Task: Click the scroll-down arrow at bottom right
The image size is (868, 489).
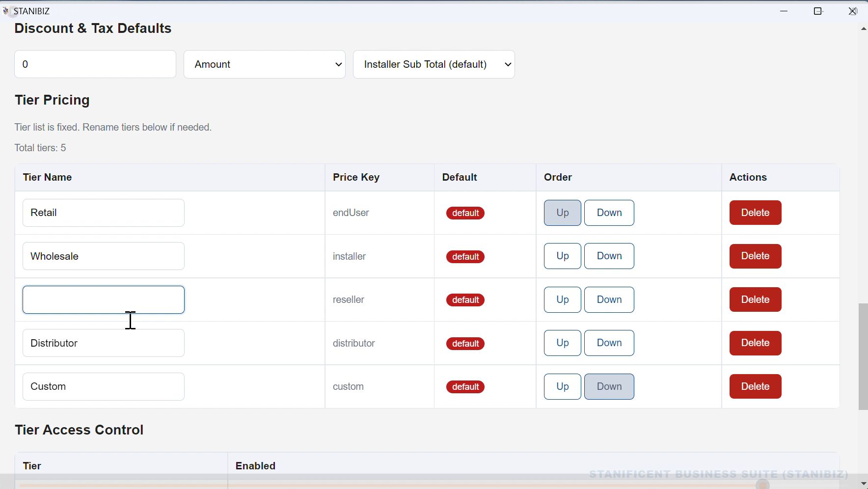Action: 863,484
